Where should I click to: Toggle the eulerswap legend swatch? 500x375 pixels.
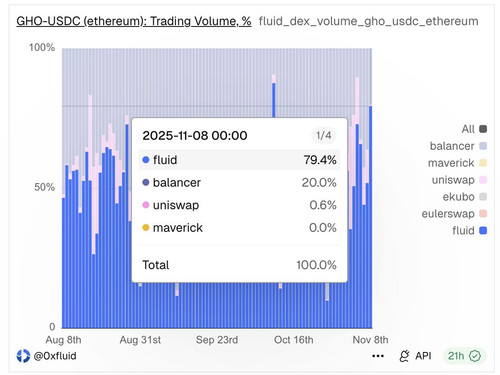(x=483, y=214)
